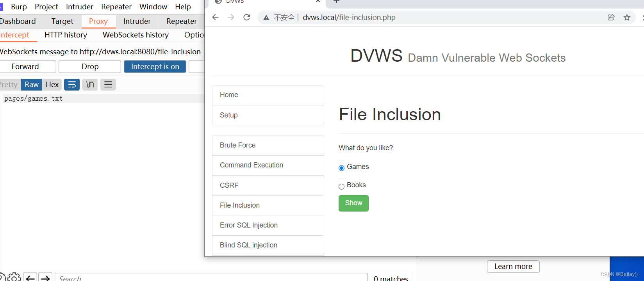Switch to the Dashboard tab

18,21
